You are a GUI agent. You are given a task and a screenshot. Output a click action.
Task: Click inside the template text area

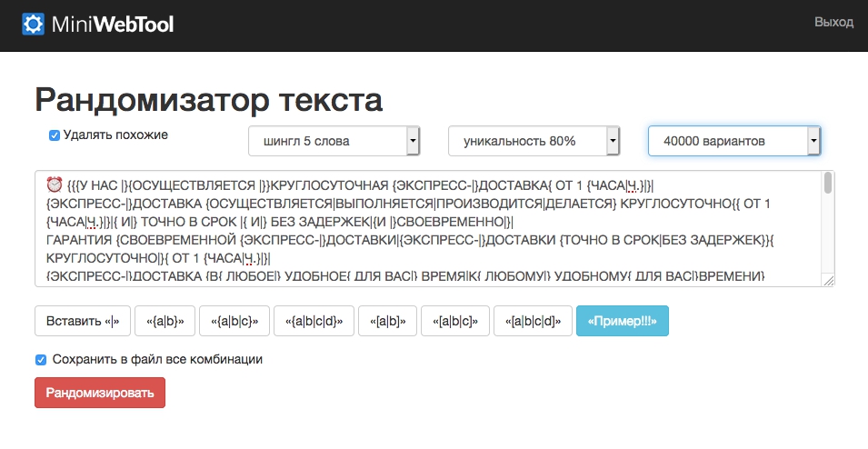(427, 227)
